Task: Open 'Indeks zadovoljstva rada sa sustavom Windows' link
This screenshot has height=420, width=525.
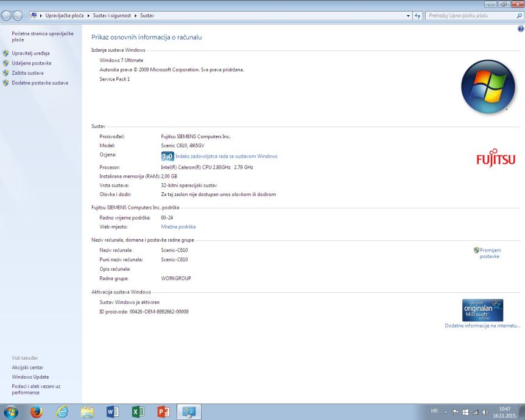Action: pyautogui.click(x=226, y=156)
